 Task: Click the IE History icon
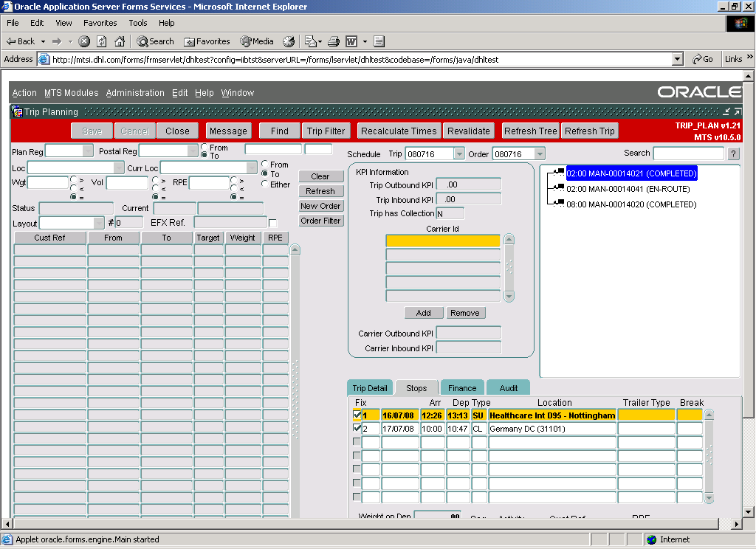click(x=289, y=41)
